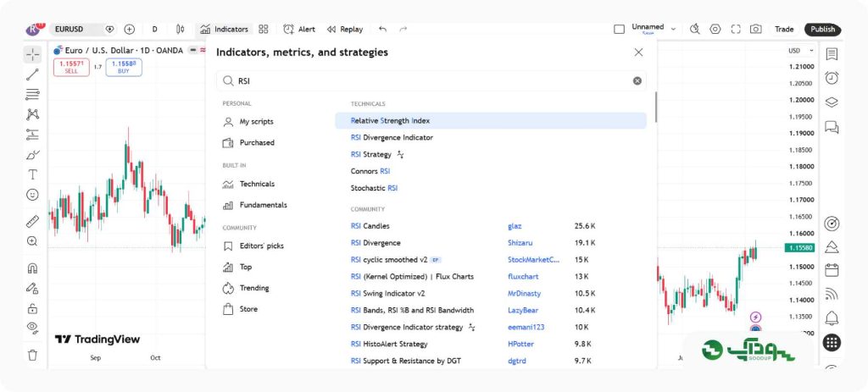Take a chart snapshot with camera icon
868x392 pixels.
pyautogui.click(x=755, y=30)
